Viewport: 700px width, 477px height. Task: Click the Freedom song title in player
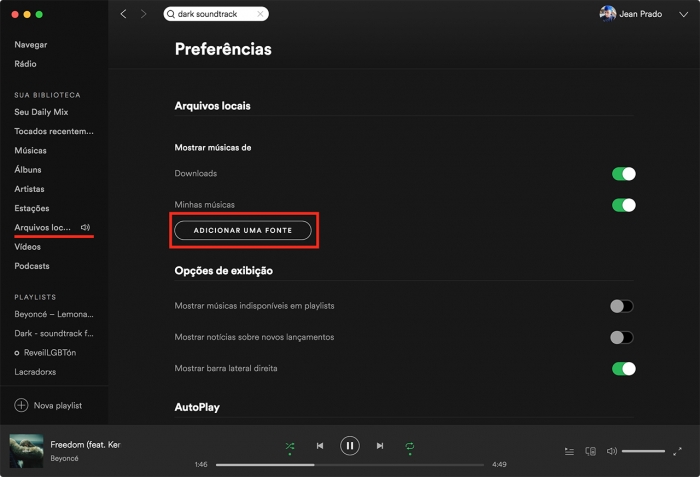tap(85, 444)
